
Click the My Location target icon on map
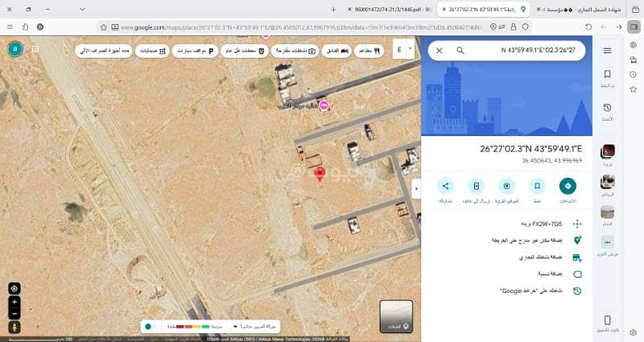14,288
